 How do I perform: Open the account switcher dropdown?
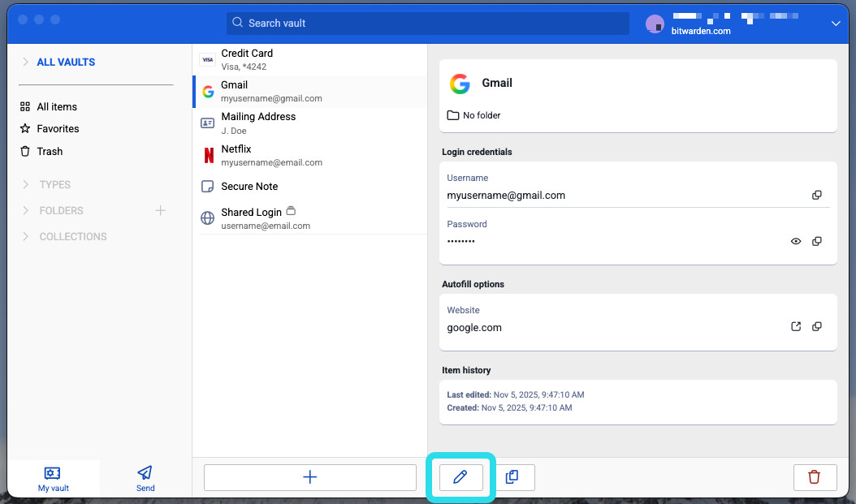(836, 24)
